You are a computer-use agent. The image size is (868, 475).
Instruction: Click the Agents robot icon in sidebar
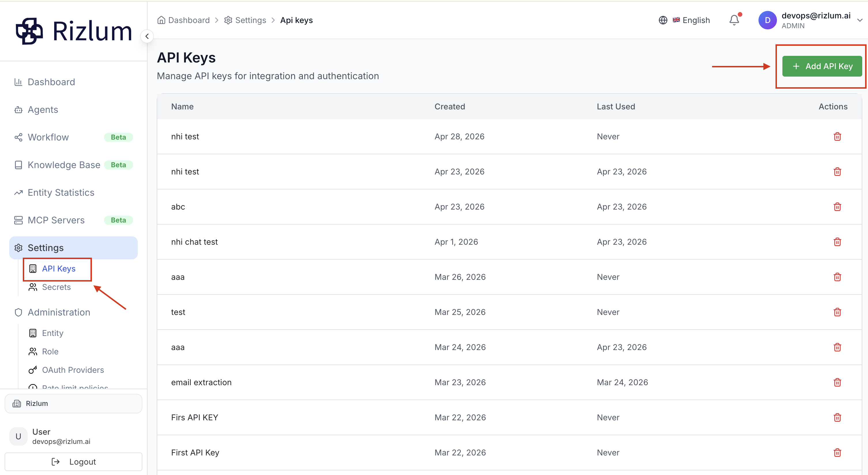(18, 110)
